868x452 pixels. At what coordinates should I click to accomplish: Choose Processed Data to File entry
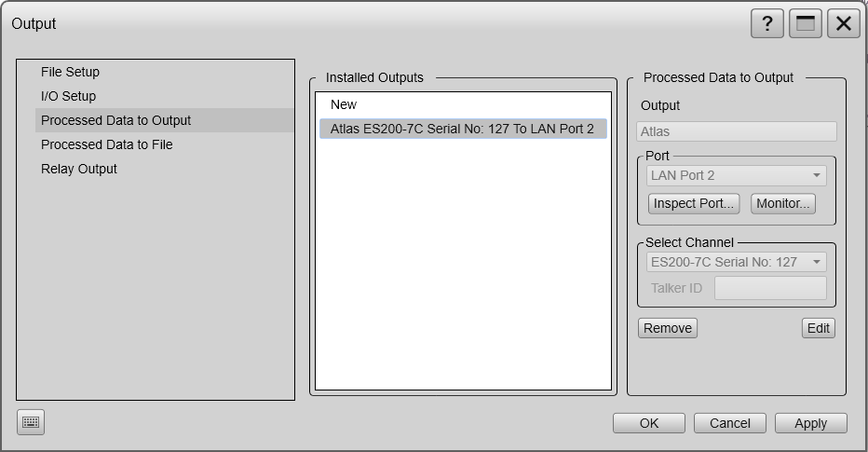(107, 144)
